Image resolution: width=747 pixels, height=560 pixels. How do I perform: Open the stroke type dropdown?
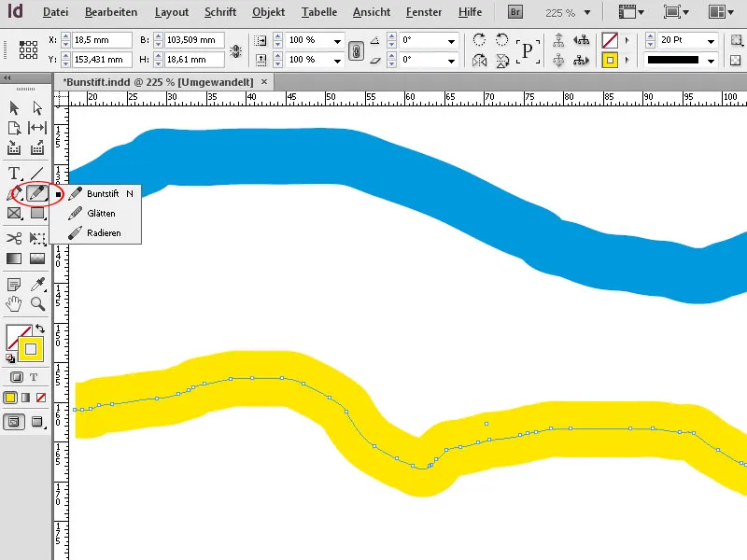pyautogui.click(x=711, y=61)
